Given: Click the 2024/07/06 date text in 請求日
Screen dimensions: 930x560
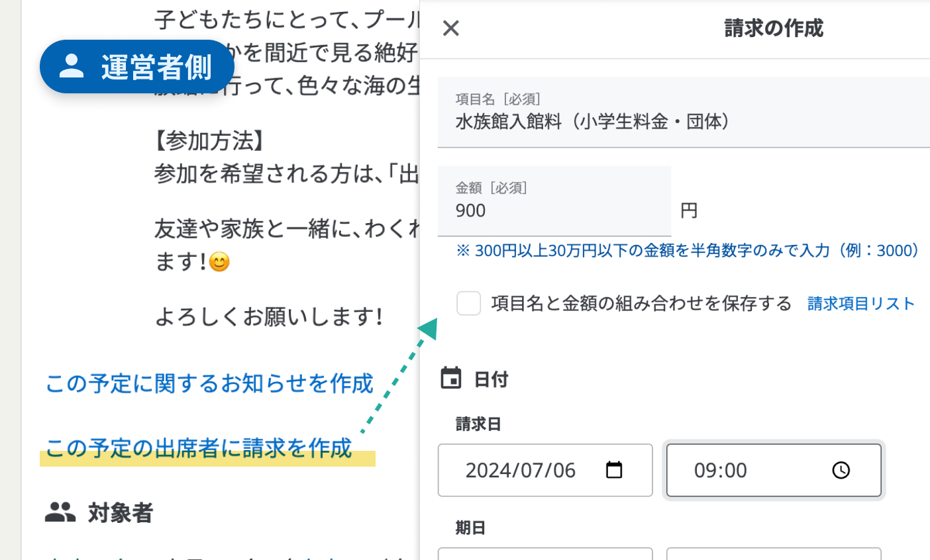Looking at the screenshot, I should coord(520,471).
